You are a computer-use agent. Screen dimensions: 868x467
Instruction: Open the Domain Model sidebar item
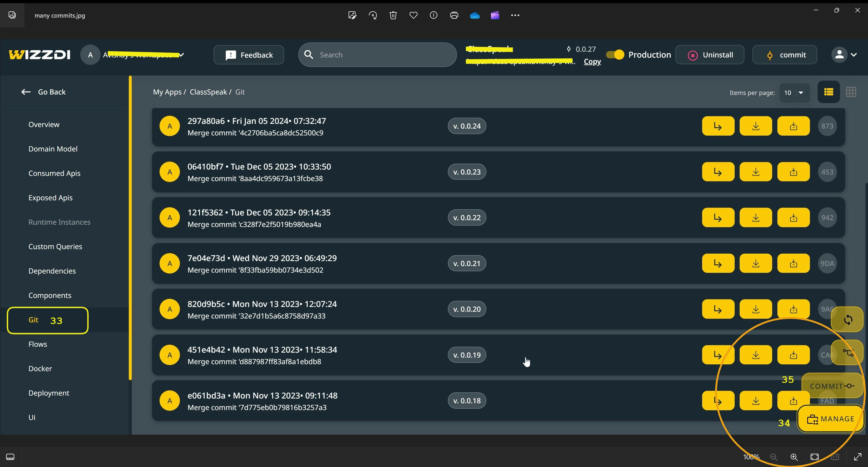click(x=53, y=149)
